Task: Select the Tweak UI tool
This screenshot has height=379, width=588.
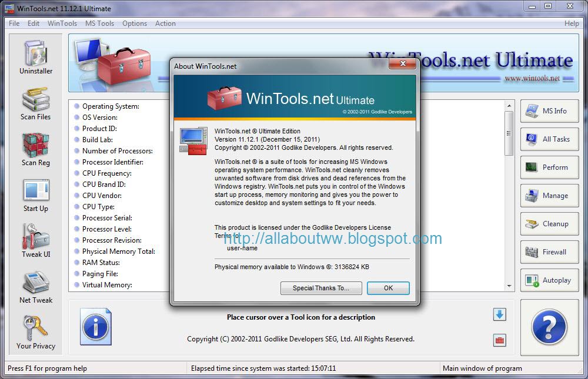Action: point(35,240)
